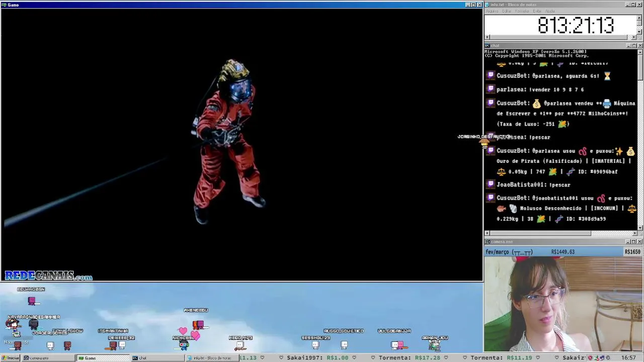Click the Notepad icon in info.txt title bar

tap(487, 5)
